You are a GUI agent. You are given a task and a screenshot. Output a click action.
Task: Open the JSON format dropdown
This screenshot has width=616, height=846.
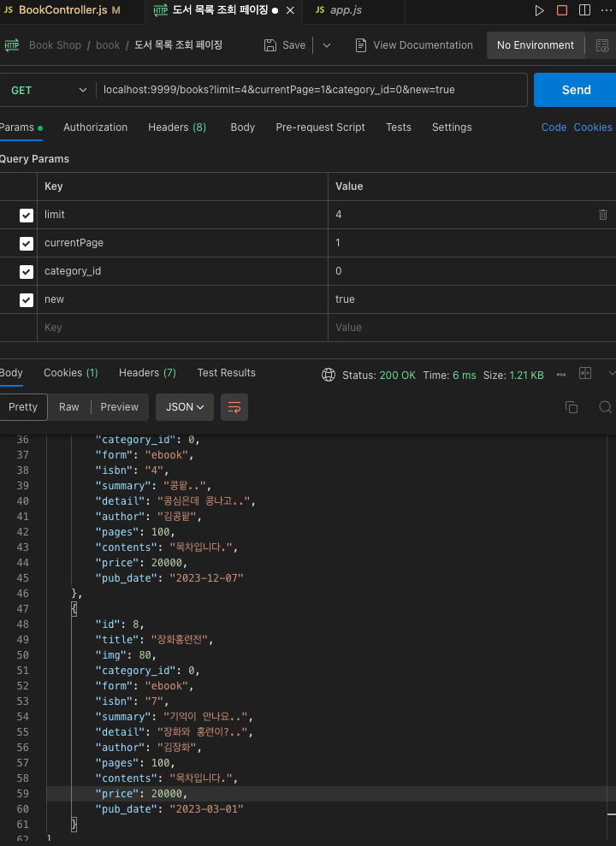coord(185,407)
